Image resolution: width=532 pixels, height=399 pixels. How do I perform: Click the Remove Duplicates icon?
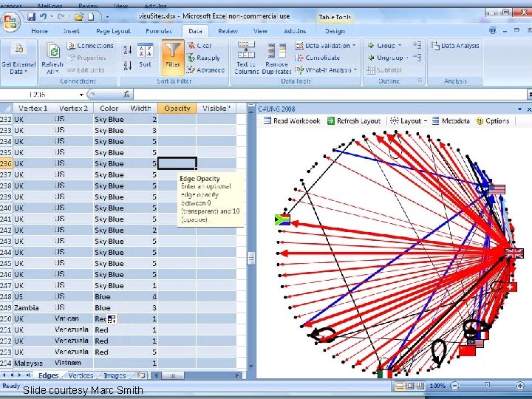coord(277,58)
